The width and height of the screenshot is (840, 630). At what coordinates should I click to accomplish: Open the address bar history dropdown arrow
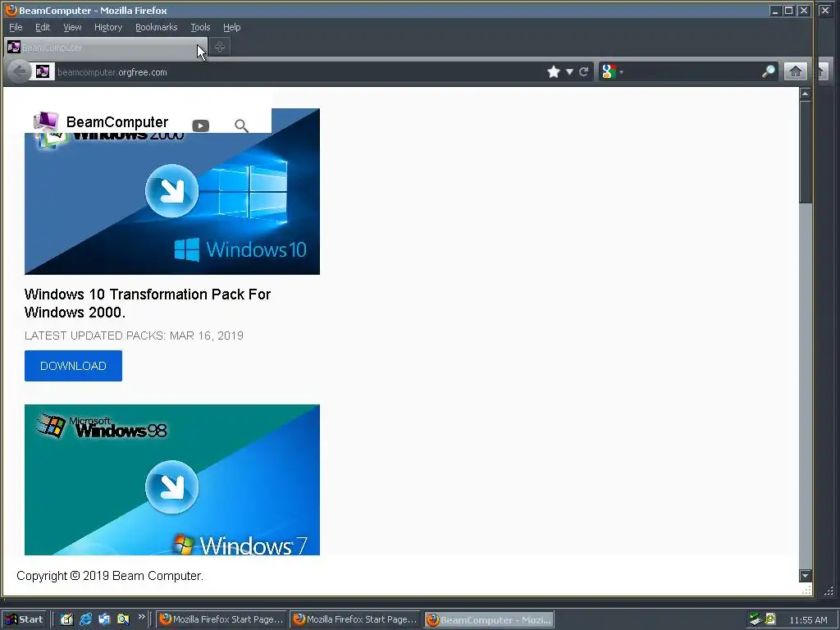569,72
